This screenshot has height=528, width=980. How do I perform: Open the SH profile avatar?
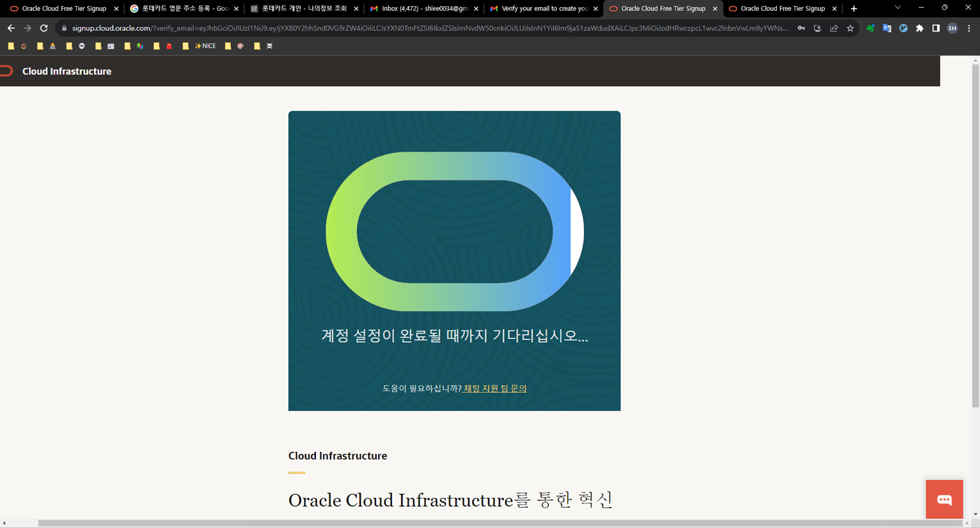[952, 28]
